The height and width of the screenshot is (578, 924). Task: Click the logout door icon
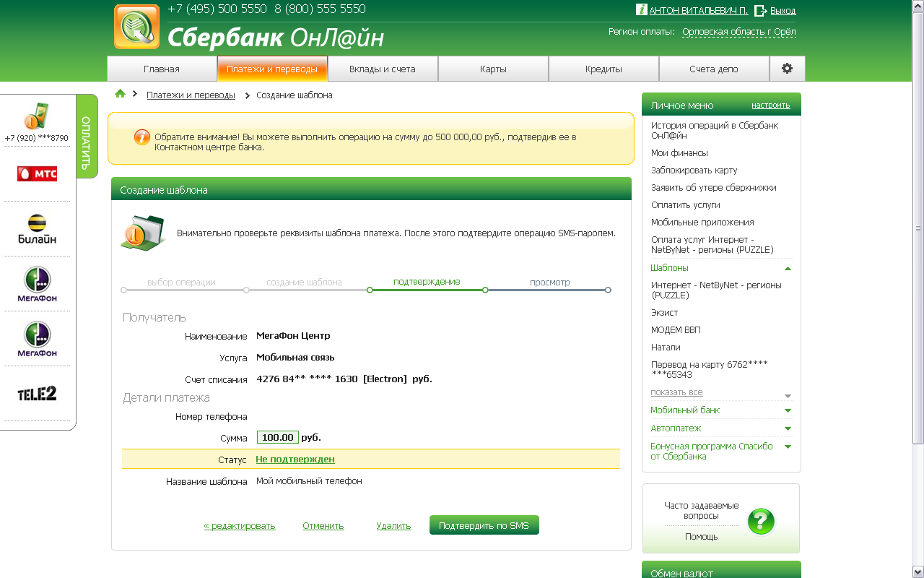coord(760,10)
